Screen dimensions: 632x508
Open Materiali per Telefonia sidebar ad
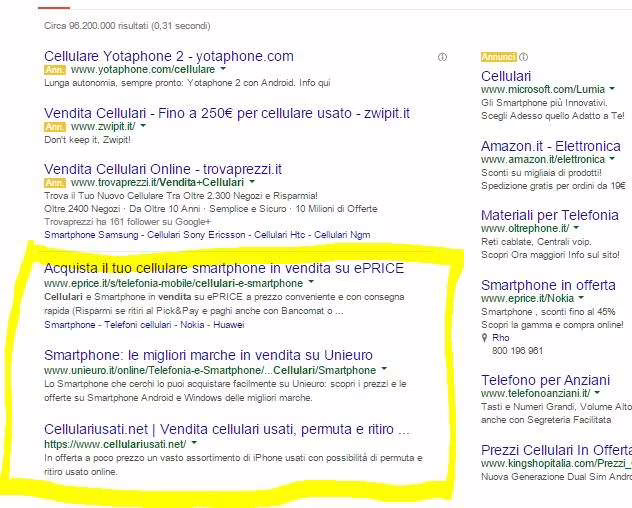[x=549, y=215]
